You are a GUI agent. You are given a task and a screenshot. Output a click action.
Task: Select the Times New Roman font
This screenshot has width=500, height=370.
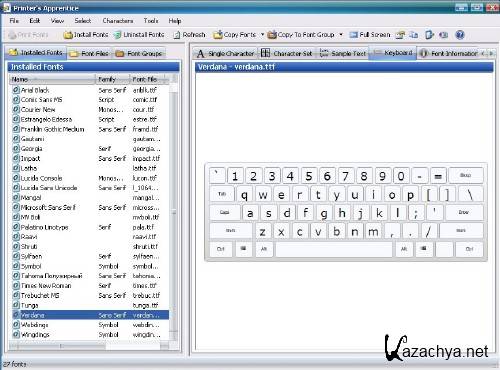pos(90,286)
